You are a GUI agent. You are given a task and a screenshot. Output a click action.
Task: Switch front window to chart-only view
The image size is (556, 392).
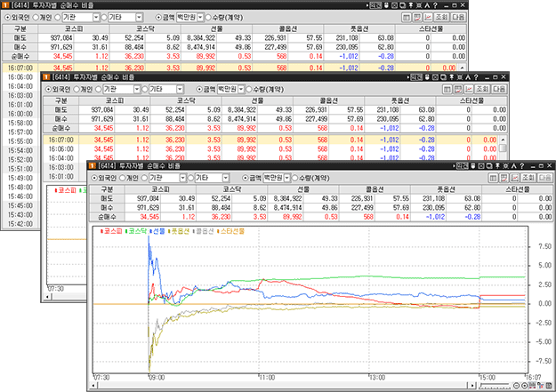coord(514,178)
